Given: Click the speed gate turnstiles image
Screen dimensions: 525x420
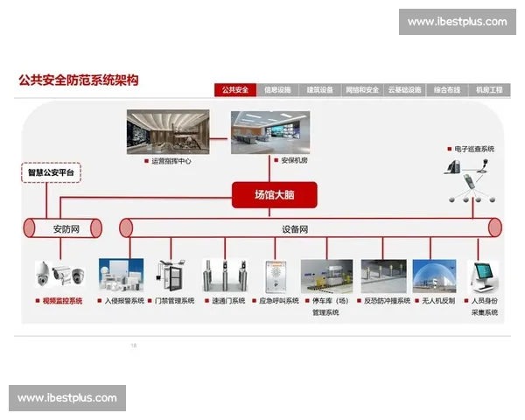Looking at the screenshot, I should coord(225,276).
